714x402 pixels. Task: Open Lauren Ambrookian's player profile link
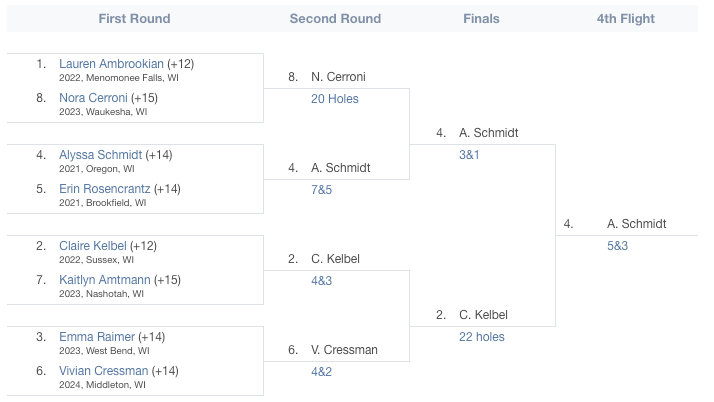(x=111, y=64)
